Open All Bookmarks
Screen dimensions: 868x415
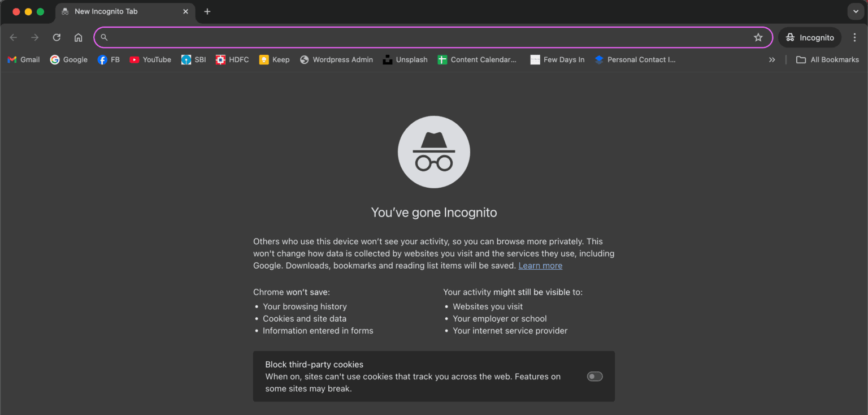[x=827, y=59]
